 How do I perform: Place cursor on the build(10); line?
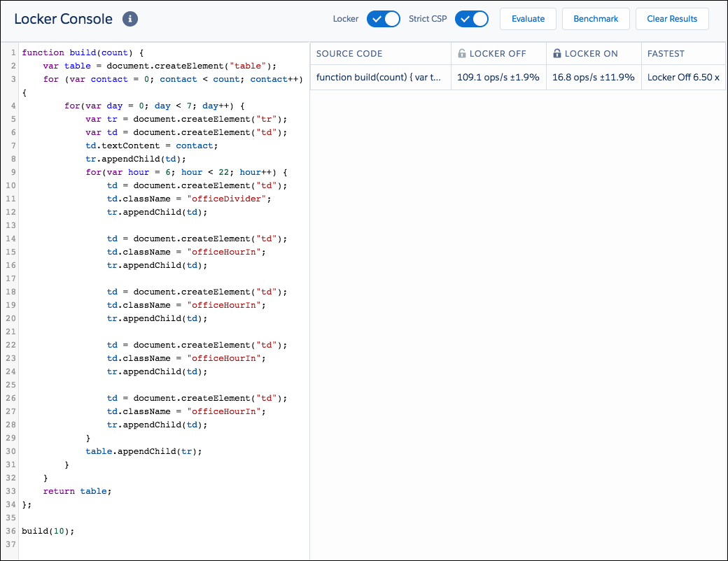(48, 531)
